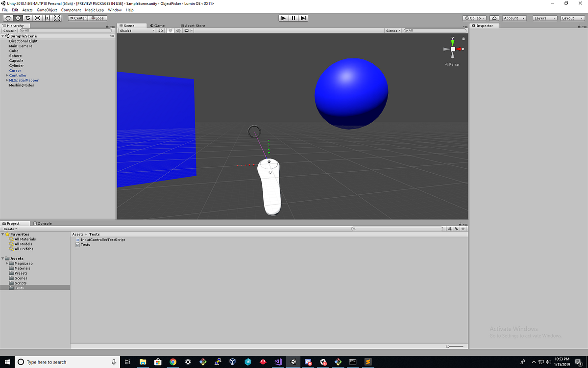Select the Sphere in the Hierarchy
588x368 pixels.
pos(15,55)
